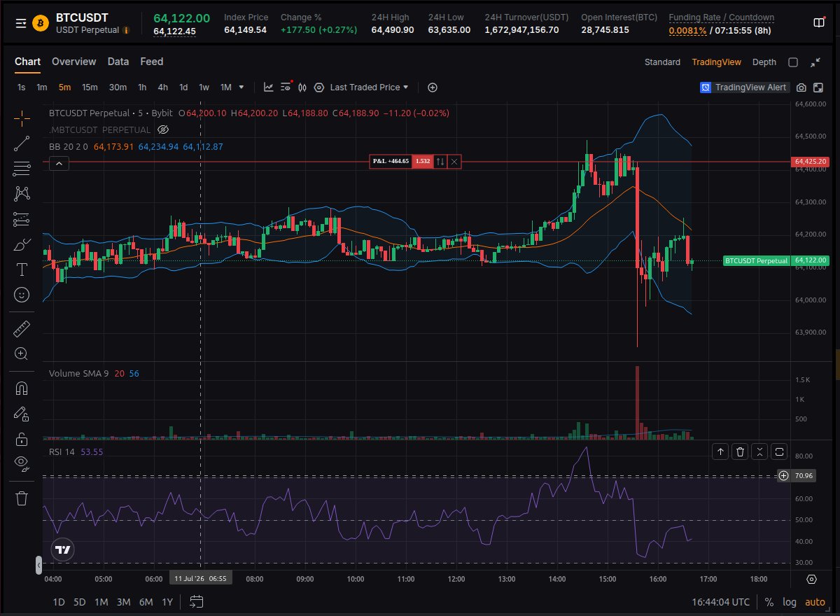
Task: Switch to the Overview tab
Action: click(73, 62)
